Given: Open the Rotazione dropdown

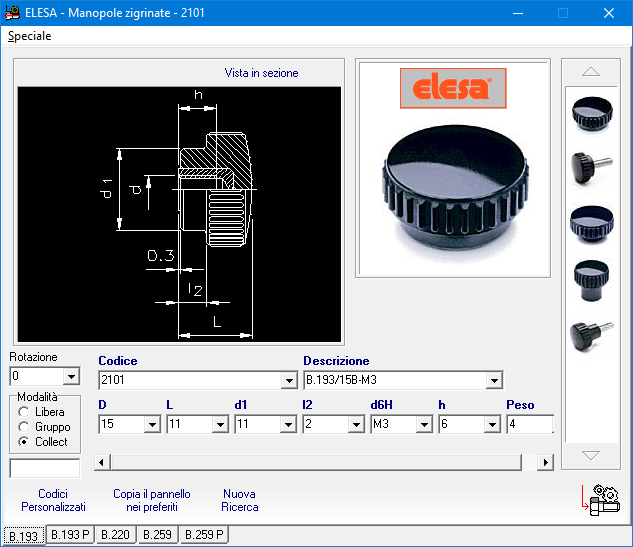Looking at the screenshot, I should click(x=71, y=377).
